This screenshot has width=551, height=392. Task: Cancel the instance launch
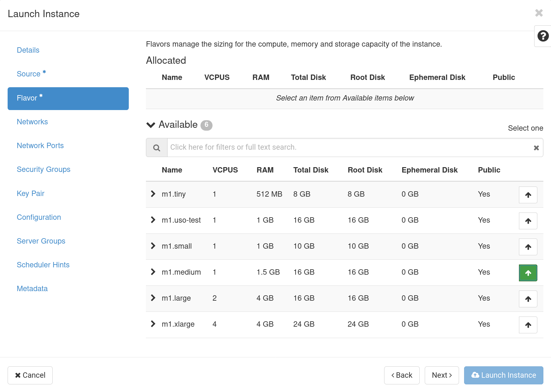click(x=30, y=375)
